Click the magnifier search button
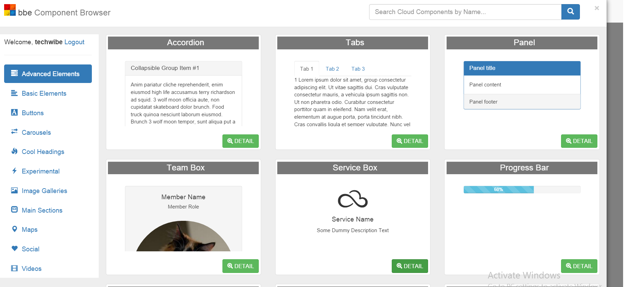The height and width of the screenshot is (287, 644). pyautogui.click(x=571, y=12)
